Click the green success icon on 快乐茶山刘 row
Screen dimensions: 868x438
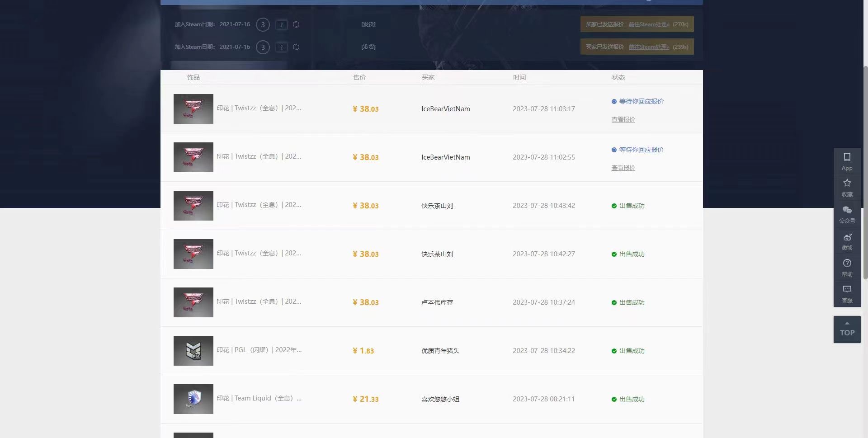point(614,206)
